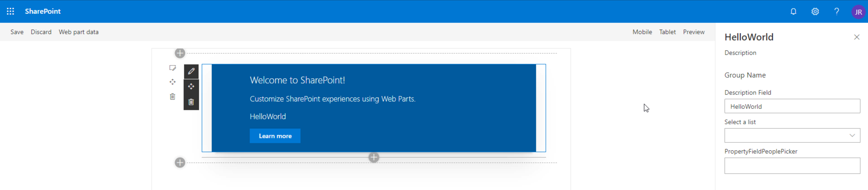
Task: Add a new section below the web part
Action: (180, 163)
